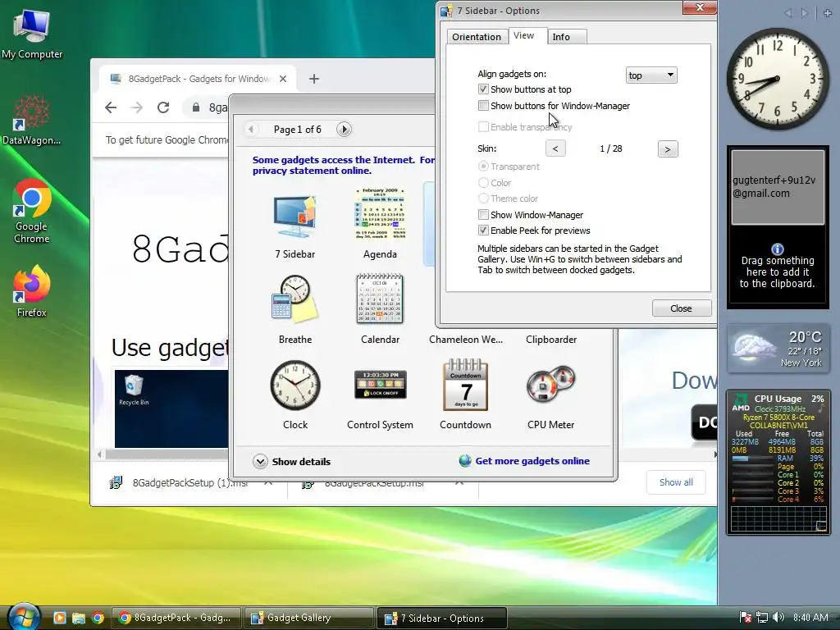This screenshot has height=630, width=840.
Task: Click the sidebar add gadget plus icon
Action: point(828,13)
